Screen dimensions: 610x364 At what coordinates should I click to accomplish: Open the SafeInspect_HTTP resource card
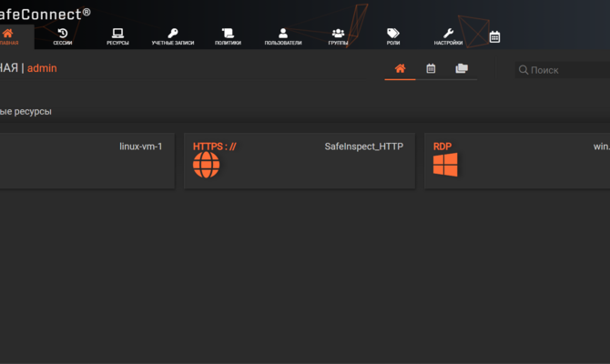point(300,161)
